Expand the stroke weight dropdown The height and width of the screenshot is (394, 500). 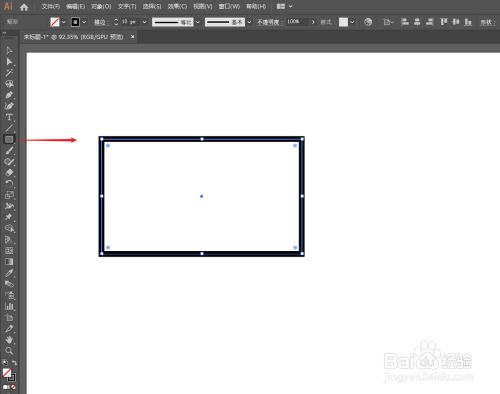(x=144, y=22)
